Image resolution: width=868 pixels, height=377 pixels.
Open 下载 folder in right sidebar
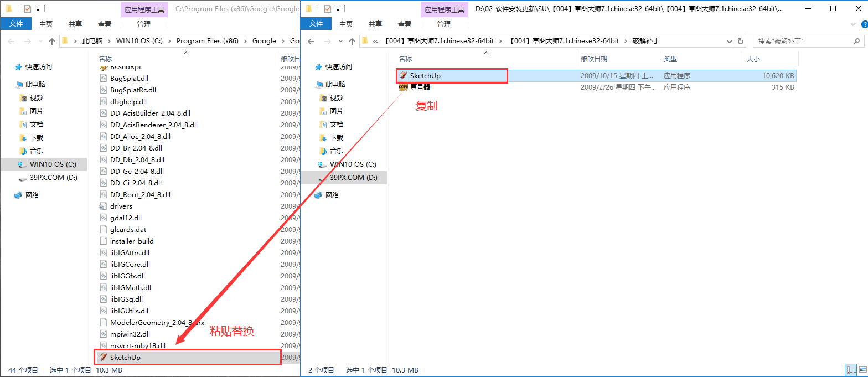coord(337,137)
